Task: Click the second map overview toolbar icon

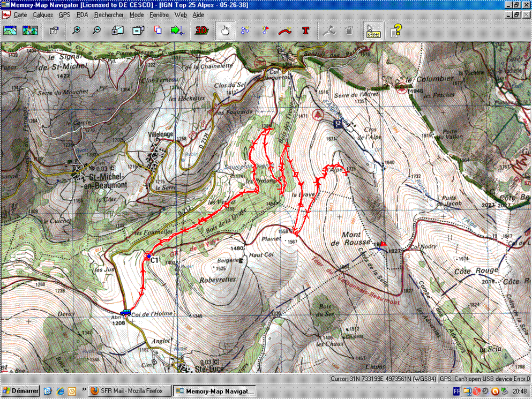Action: tap(30, 31)
